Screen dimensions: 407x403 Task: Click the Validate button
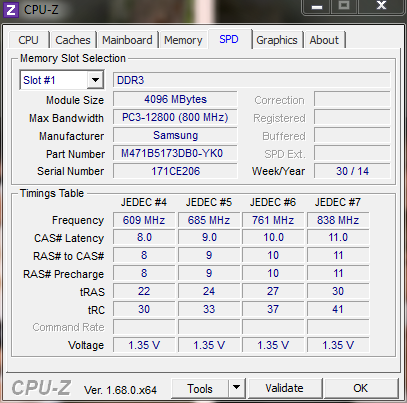click(x=284, y=388)
